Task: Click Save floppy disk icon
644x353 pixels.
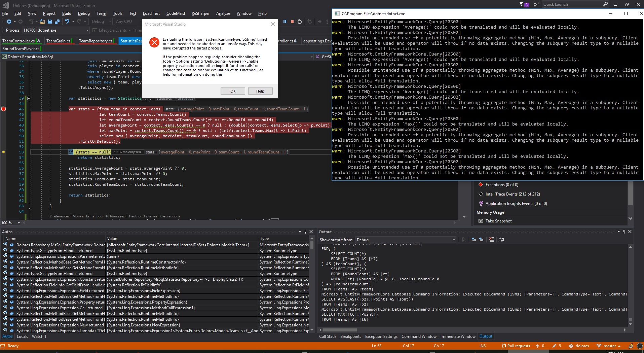Action: pyautogui.click(x=50, y=22)
